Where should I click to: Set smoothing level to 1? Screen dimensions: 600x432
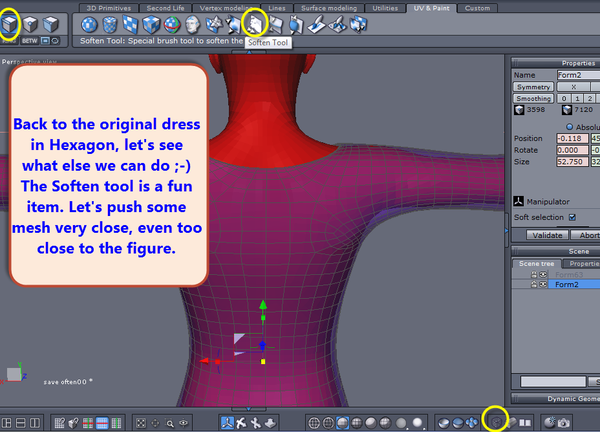[x=577, y=99]
